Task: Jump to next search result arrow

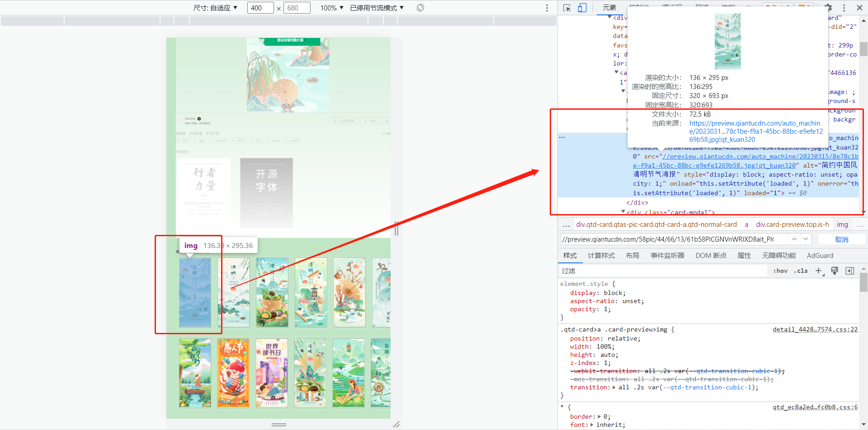Action: [x=806, y=239]
